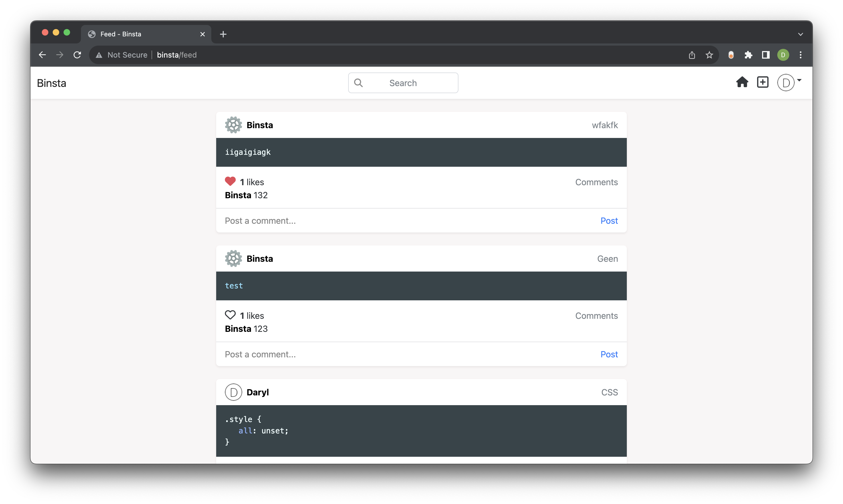Click the Not Secure warning icon
This screenshot has width=843, height=504.
click(x=99, y=55)
